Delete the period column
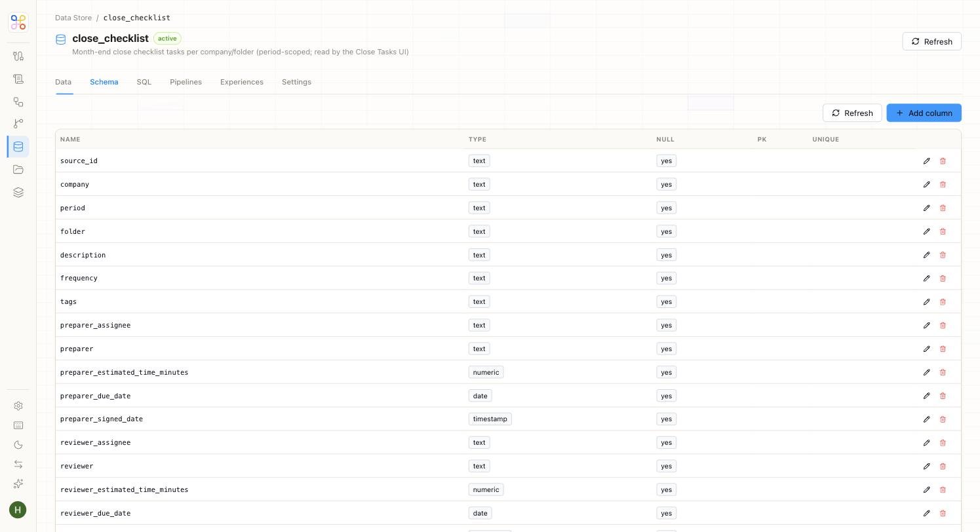The width and height of the screenshot is (980, 532). tap(943, 208)
